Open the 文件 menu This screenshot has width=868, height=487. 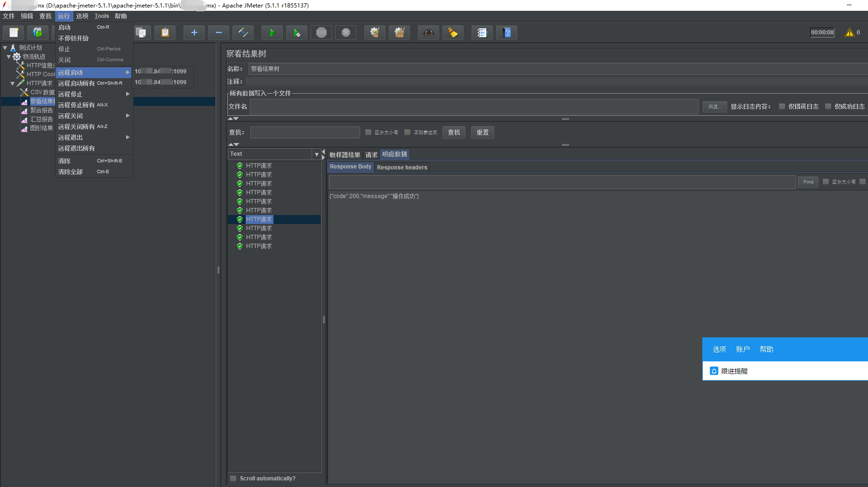[x=9, y=16]
